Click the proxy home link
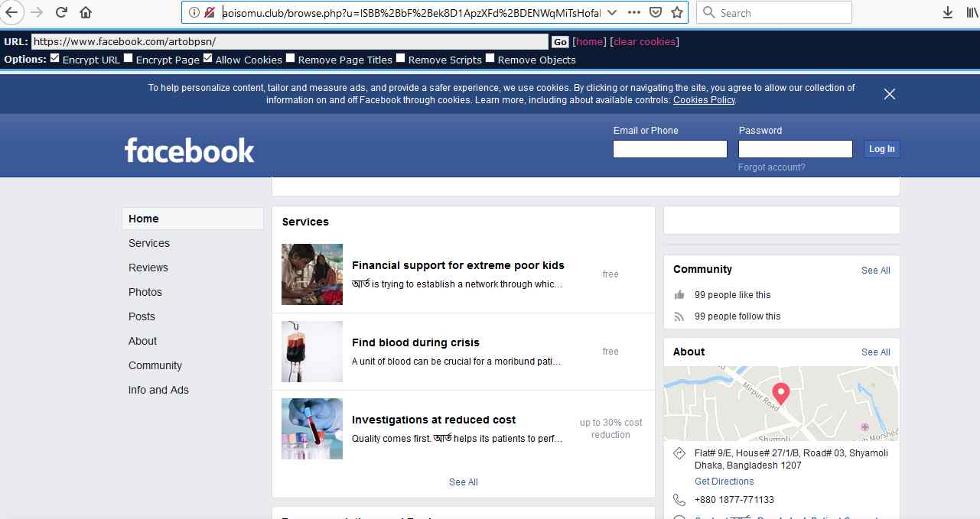The width and height of the screenshot is (980, 519). coord(590,42)
